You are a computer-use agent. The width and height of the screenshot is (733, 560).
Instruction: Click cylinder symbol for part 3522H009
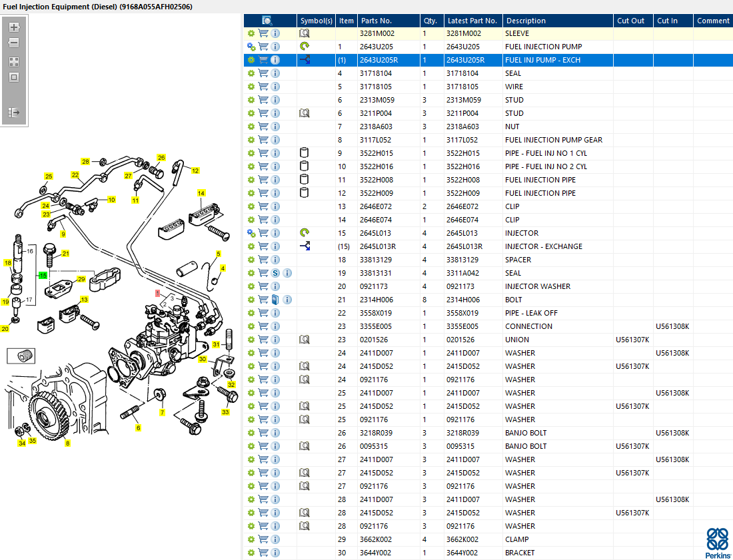(x=304, y=192)
